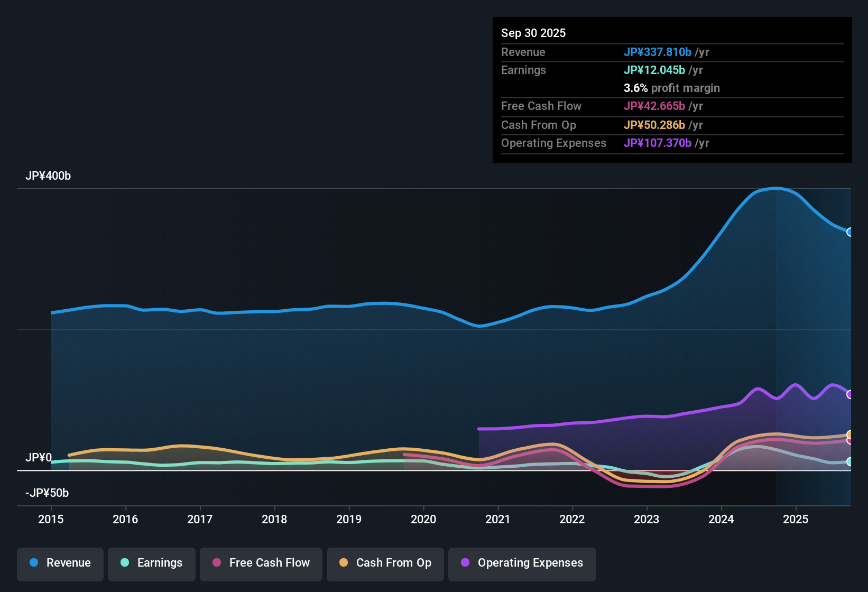
Task: Expand the Cash From Op legend entry
Action: (x=385, y=563)
